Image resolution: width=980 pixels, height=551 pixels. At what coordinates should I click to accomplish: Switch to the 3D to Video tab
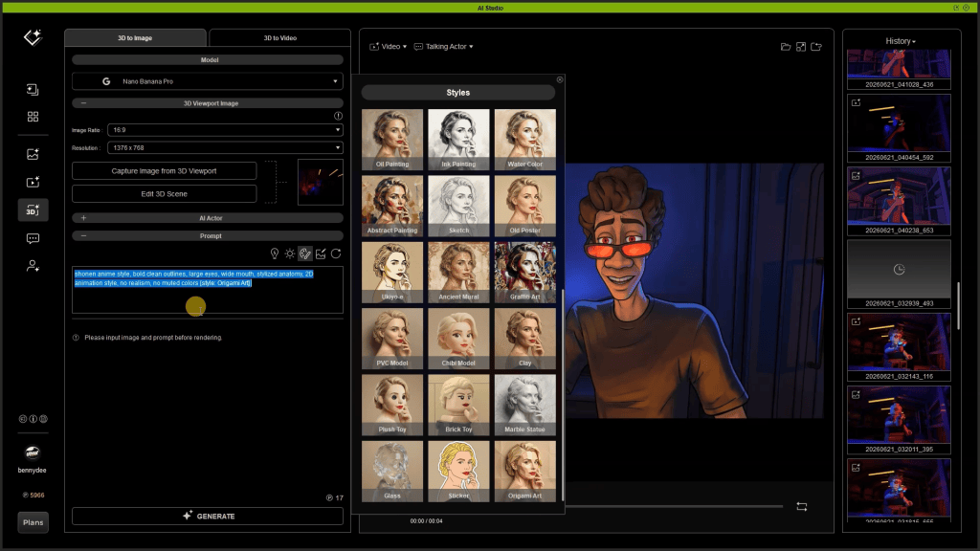280,38
